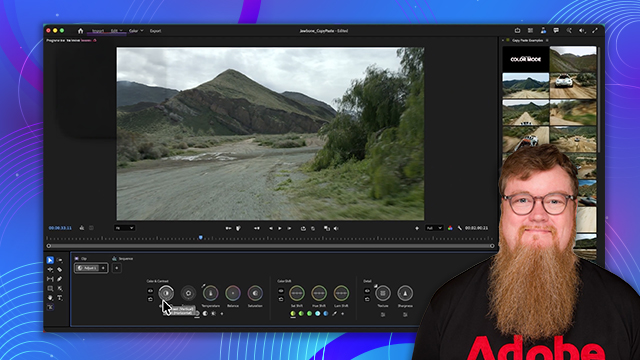Click the playhead marker on monitor ruler
The height and width of the screenshot is (360, 640).
[x=201, y=238]
